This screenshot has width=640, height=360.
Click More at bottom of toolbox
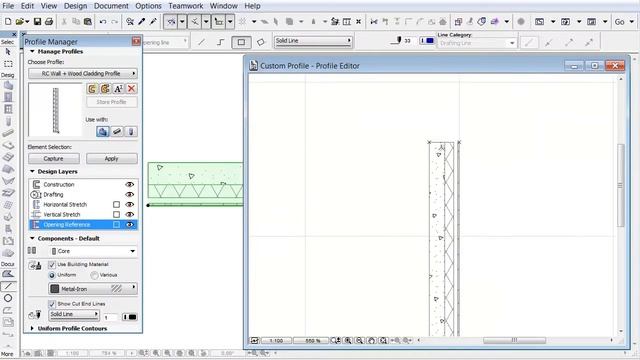[x=7, y=354]
